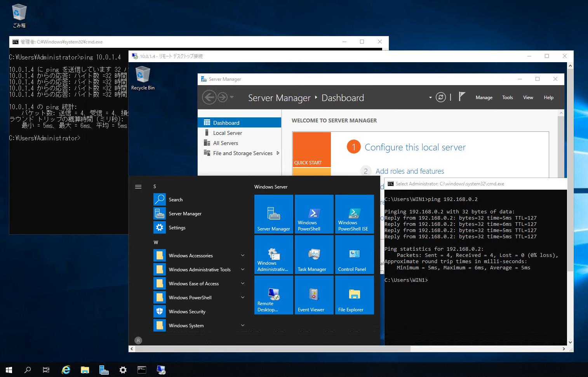Image resolution: width=588 pixels, height=377 pixels.
Task: Open the Event Viewer tile
Action: tap(314, 295)
